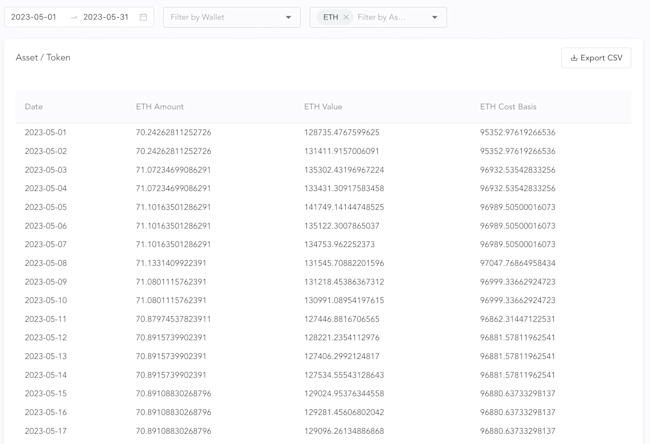Remove the ETH asset filter tag
650x444 pixels.
346,17
